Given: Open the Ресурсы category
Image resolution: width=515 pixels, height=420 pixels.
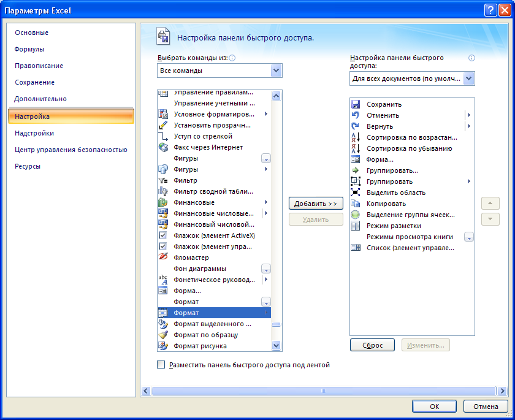Looking at the screenshot, I should [x=28, y=166].
